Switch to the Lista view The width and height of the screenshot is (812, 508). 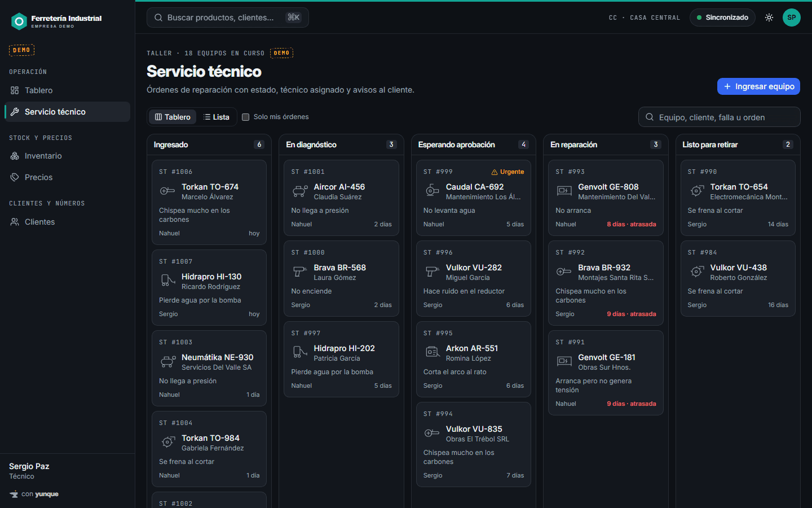click(217, 117)
